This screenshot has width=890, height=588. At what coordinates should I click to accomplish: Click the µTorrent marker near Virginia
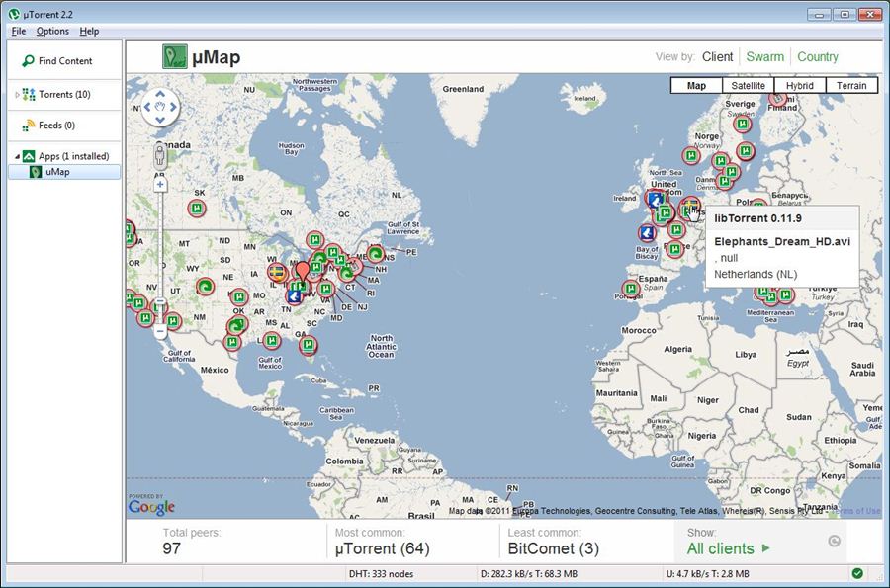point(325,290)
